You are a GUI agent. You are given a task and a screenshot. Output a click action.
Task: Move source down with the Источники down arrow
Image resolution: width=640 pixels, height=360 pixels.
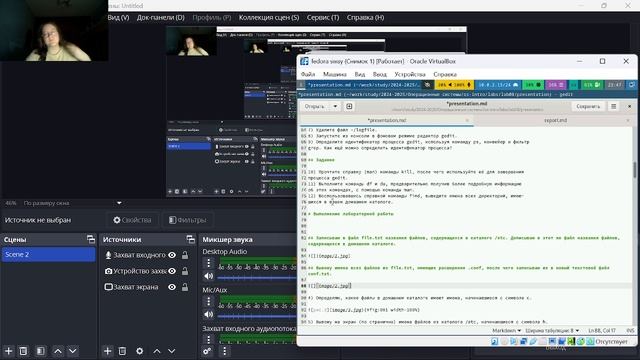point(171,351)
